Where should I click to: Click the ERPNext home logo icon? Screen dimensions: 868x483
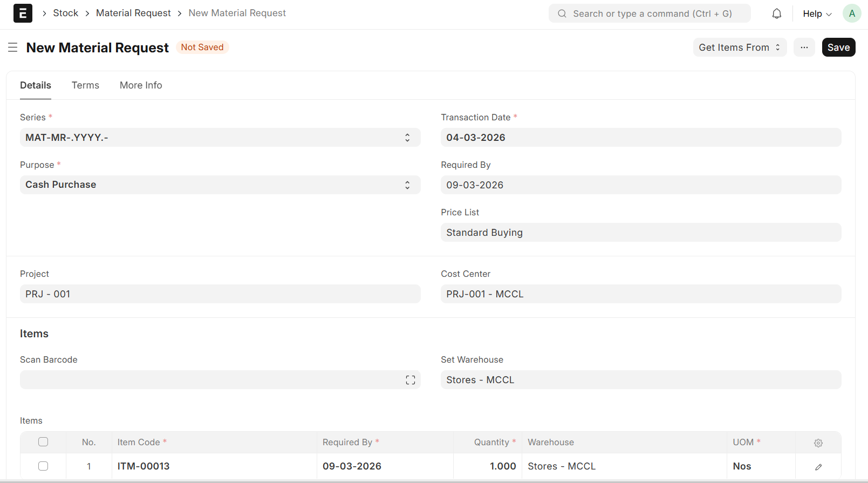click(23, 13)
